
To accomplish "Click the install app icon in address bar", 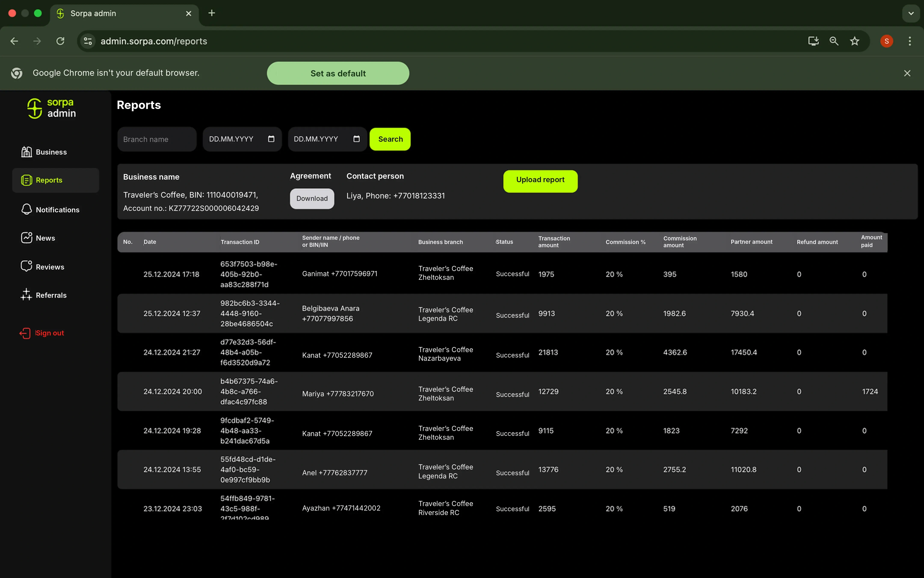I will click(813, 41).
